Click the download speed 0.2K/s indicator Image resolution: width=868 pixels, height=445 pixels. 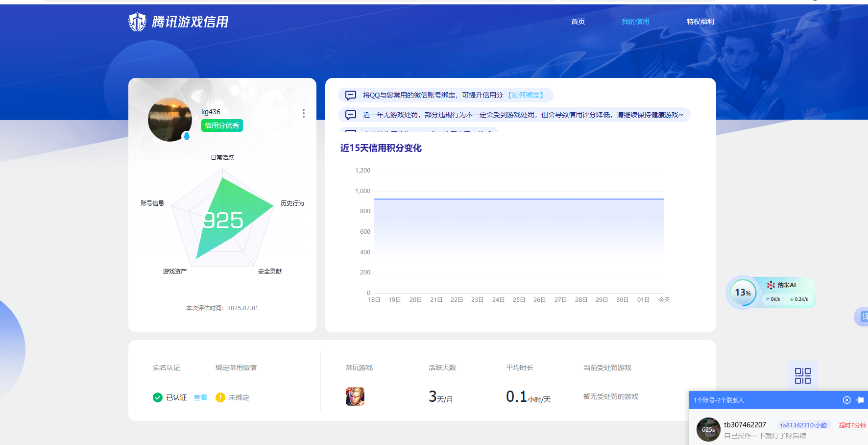point(799,299)
